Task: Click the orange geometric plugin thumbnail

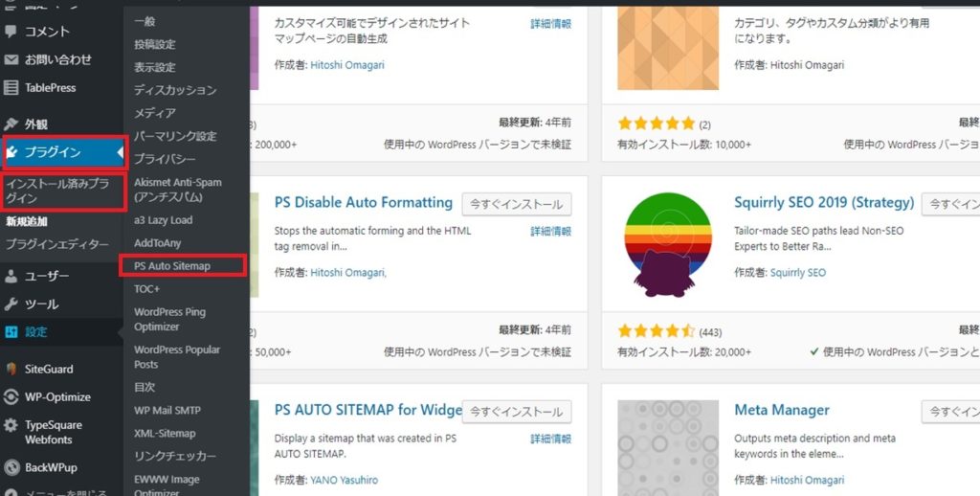Action: click(x=668, y=48)
